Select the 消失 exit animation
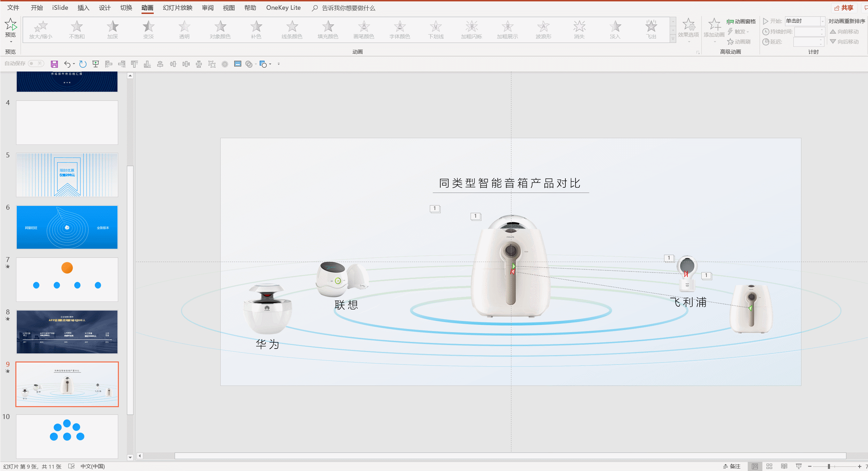This screenshot has width=868, height=471. (579, 30)
